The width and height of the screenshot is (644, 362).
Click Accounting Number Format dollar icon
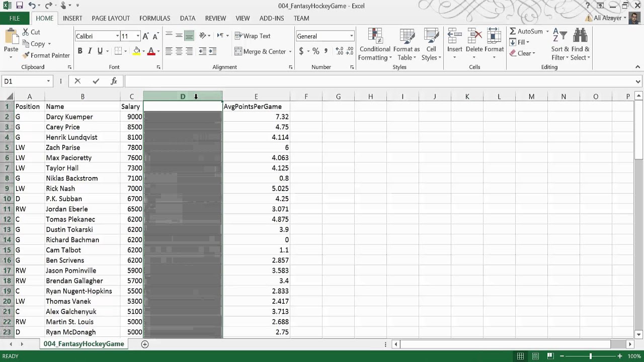pos(301,51)
